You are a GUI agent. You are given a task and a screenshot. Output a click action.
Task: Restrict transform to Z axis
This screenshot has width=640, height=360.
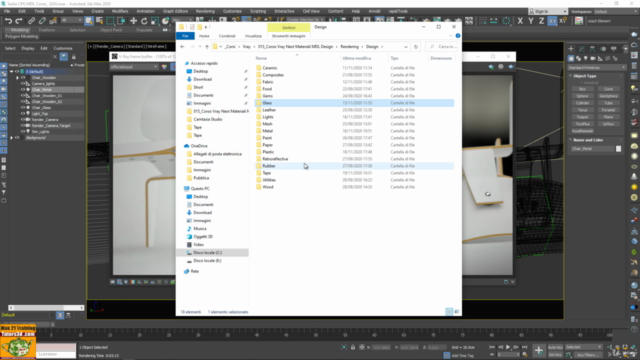pos(541,21)
